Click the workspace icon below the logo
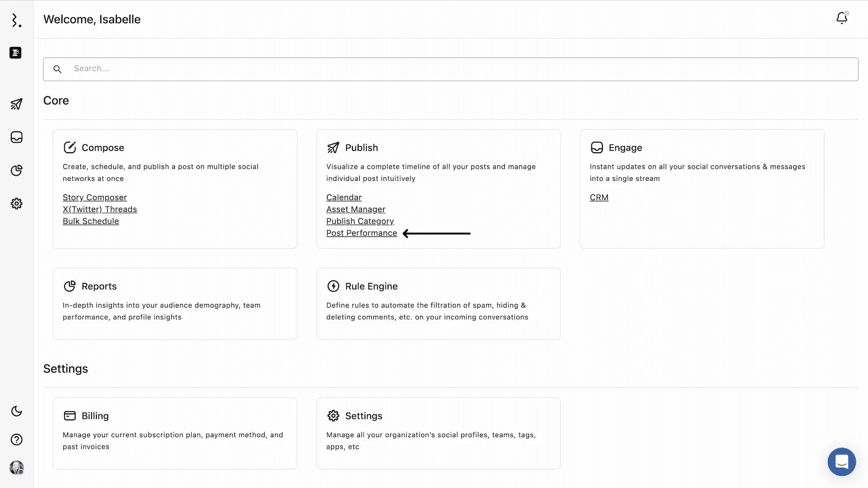 (x=15, y=52)
